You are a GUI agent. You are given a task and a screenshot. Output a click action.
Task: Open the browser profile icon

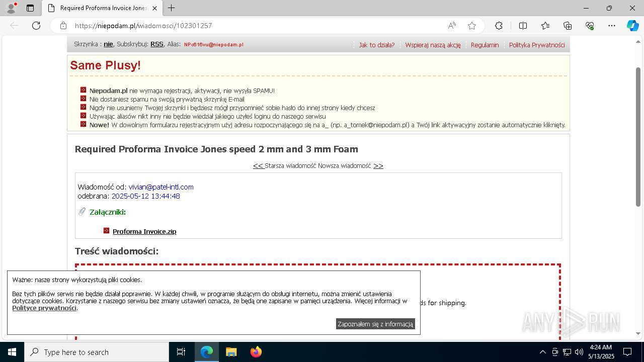11,8
